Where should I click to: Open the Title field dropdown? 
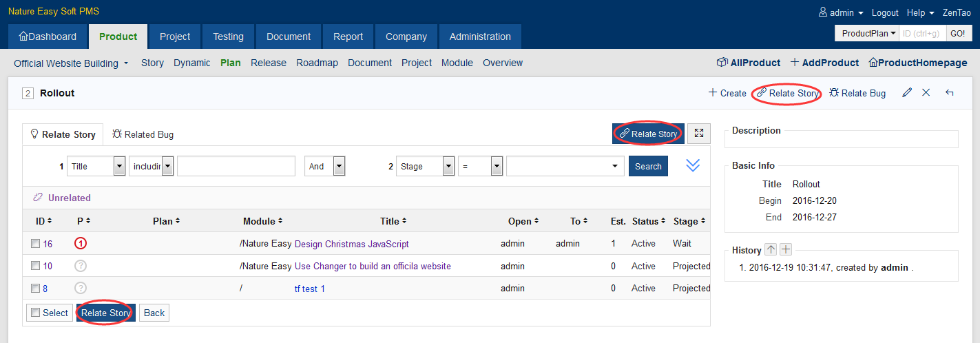point(119,166)
